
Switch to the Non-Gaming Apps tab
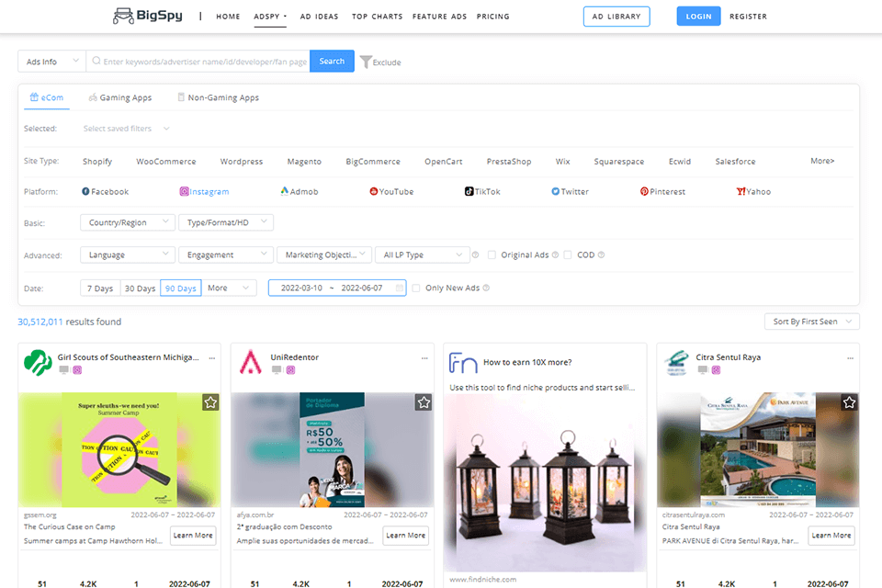click(219, 97)
